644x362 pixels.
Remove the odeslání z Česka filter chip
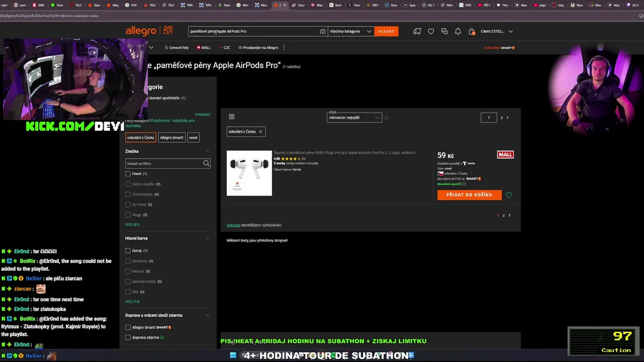click(261, 132)
